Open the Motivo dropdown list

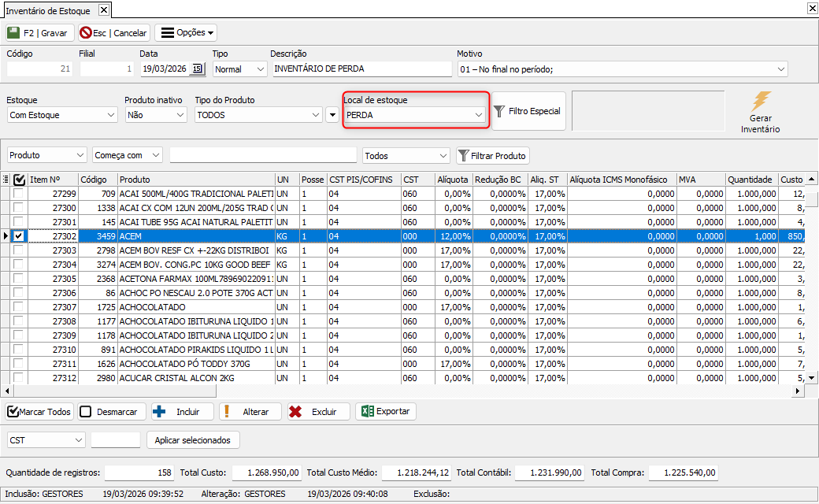point(780,69)
